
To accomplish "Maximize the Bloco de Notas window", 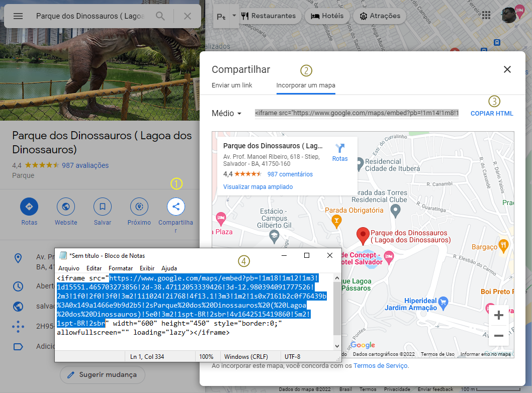I will point(307,255).
